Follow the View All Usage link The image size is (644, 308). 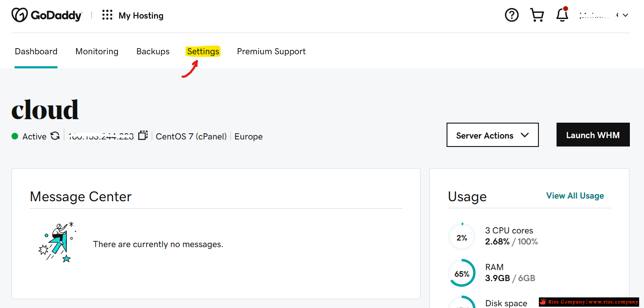[x=575, y=196]
